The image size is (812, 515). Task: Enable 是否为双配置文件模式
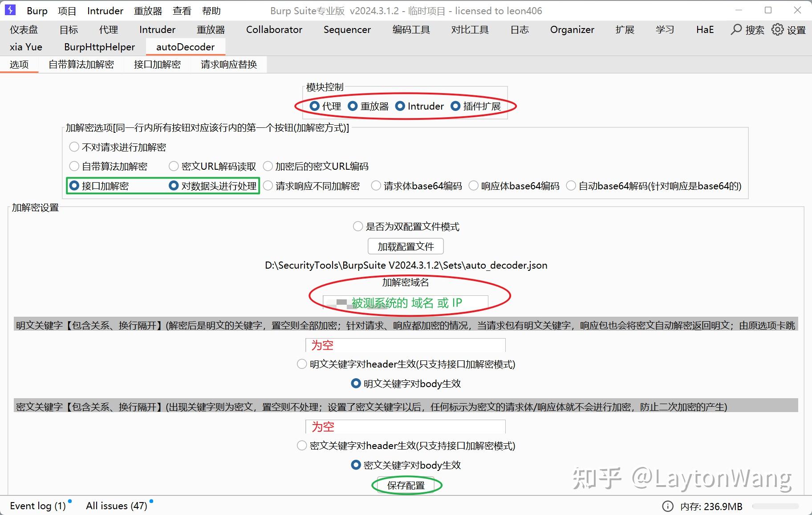pyautogui.click(x=357, y=226)
